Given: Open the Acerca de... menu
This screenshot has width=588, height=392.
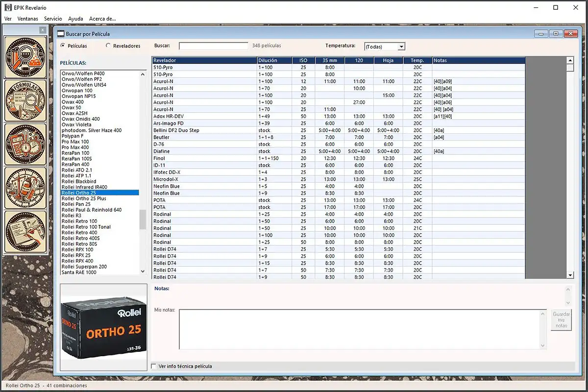Looking at the screenshot, I should 102,19.
